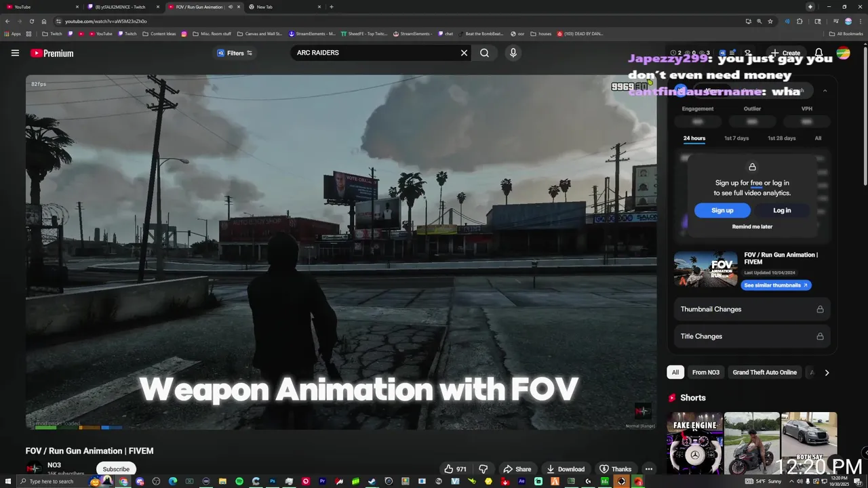The image size is (868, 488).
Task: Reload the page
Action: (x=31, y=21)
